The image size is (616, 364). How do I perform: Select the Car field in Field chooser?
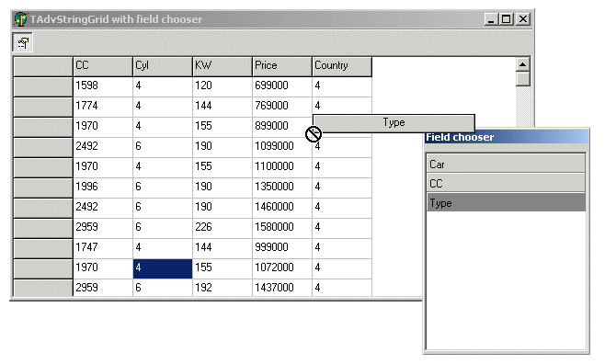tap(506, 164)
